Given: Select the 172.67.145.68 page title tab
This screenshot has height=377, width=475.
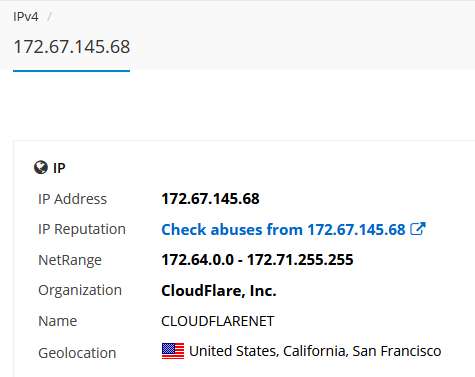Looking at the screenshot, I should click(x=72, y=47).
